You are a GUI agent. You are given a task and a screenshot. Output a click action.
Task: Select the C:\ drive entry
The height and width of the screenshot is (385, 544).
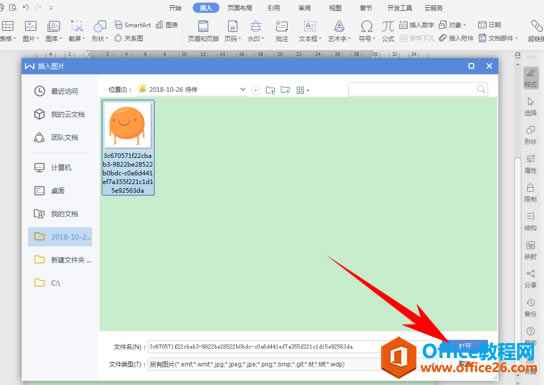tap(60, 283)
